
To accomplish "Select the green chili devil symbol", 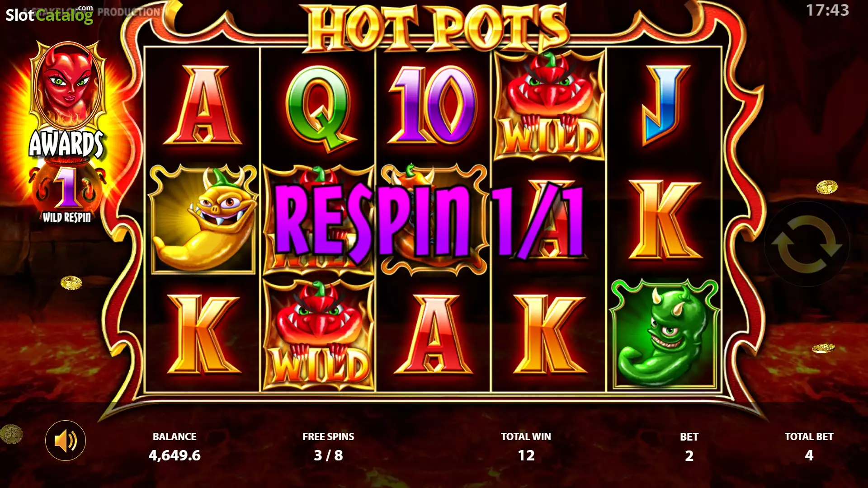I will pyautogui.click(x=664, y=333).
